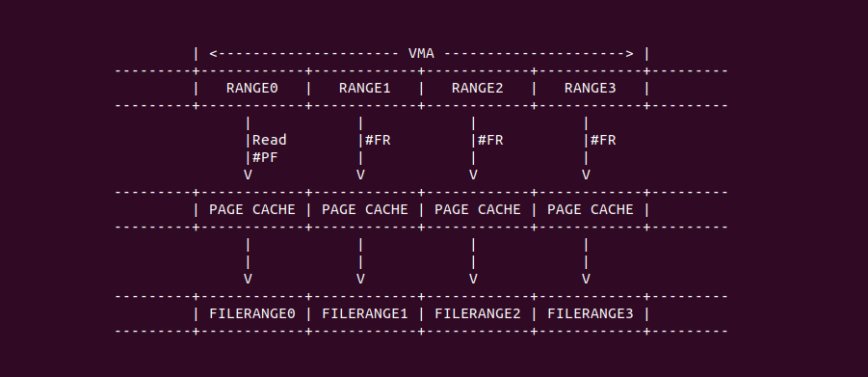Select the third PAGE CACHE cell
The image size is (868, 377).
pyautogui.click(x=477, y=209)
